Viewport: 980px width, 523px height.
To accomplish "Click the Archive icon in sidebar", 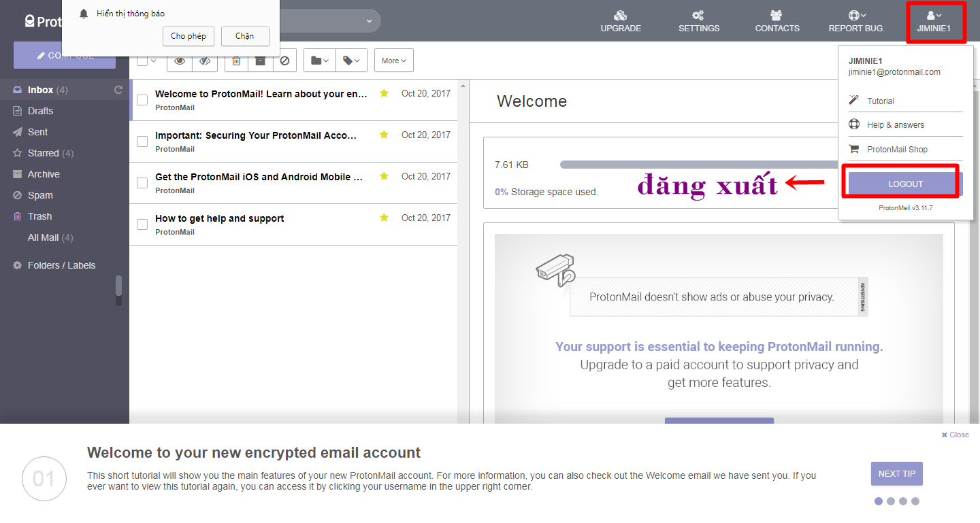I will pos(18,174).
